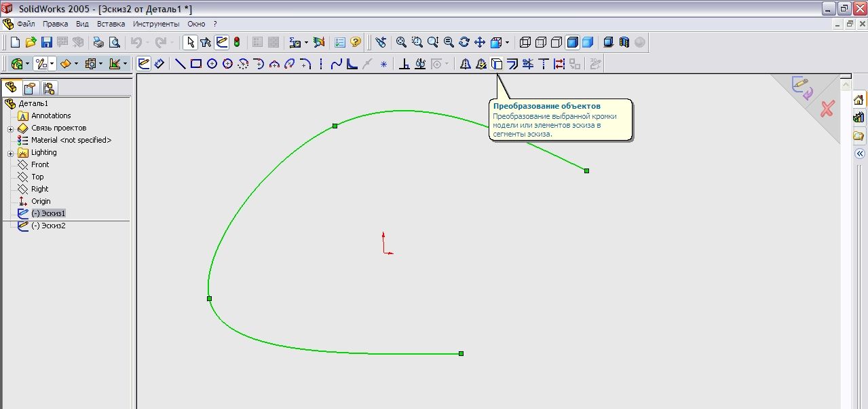Select Zoom to Area tool
This screenshot has width=868, height=409.
(x=417, y=42)
